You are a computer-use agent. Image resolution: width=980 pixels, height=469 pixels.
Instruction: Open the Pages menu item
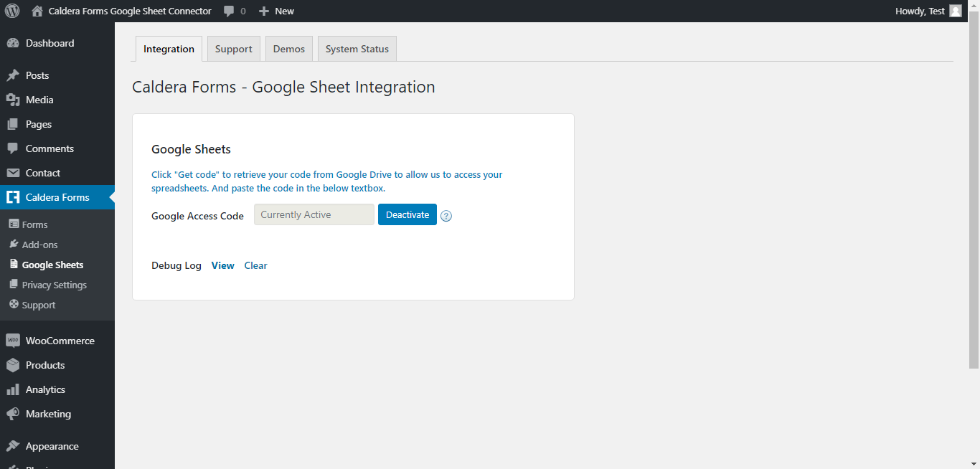[x=57, y=124]
